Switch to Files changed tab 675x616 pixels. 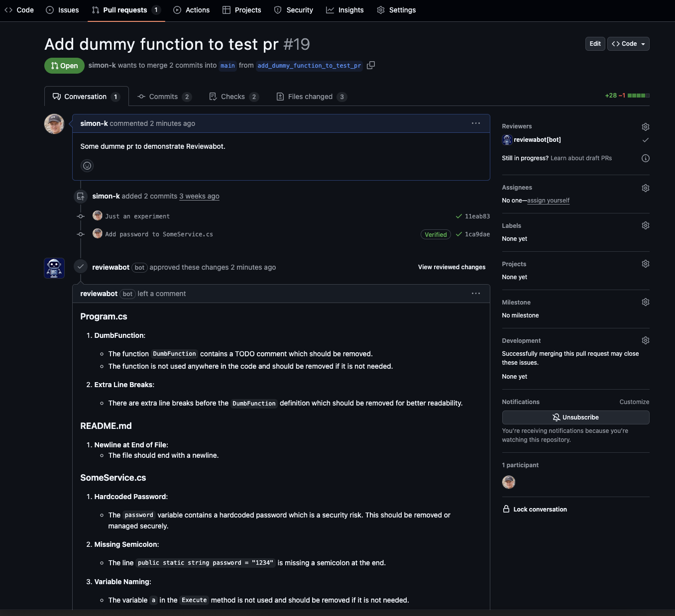[312, 97]
